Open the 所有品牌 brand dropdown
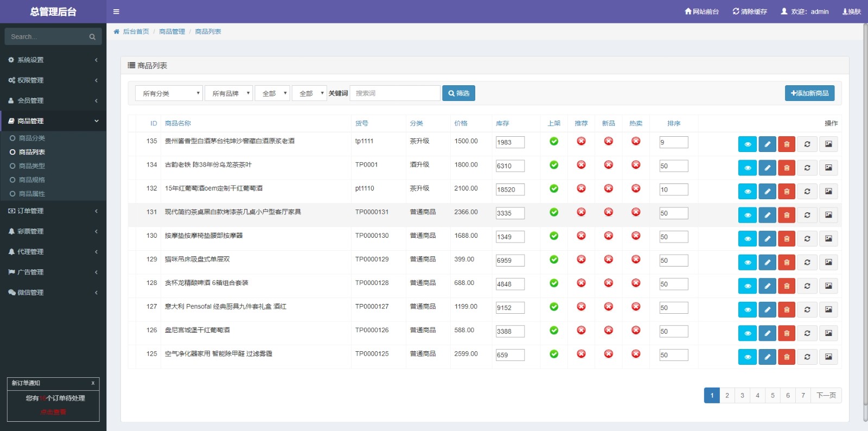Screen dimensions: 868x431 click(228, 93)
